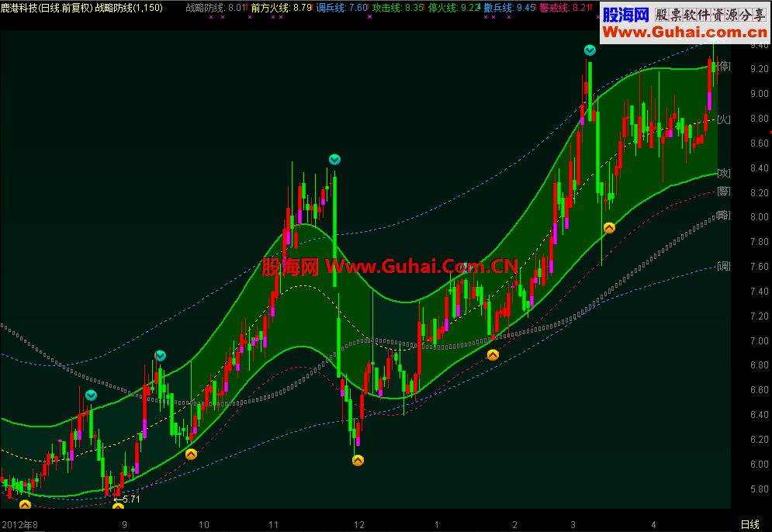Viewport: 772px width, 532px height.
Task: Click the teal sell marker above late-November candles
Action: pos(334,160)
